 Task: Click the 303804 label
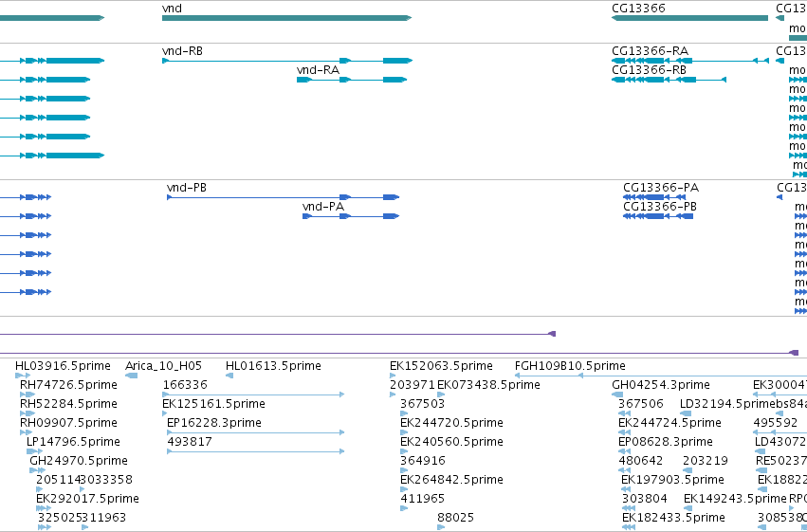pos(644,499)
